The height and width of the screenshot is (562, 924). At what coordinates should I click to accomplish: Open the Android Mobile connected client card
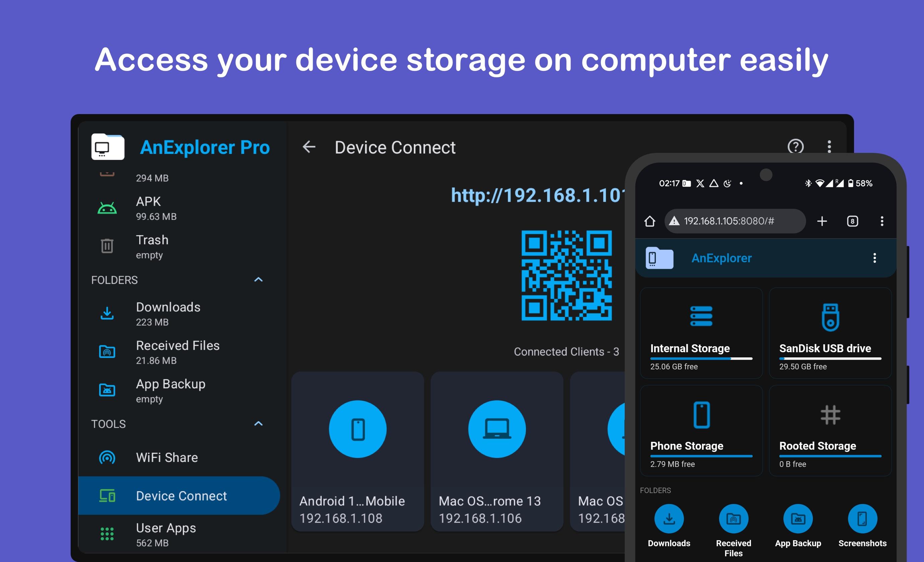pyautogui.click(x=357, y=452)
